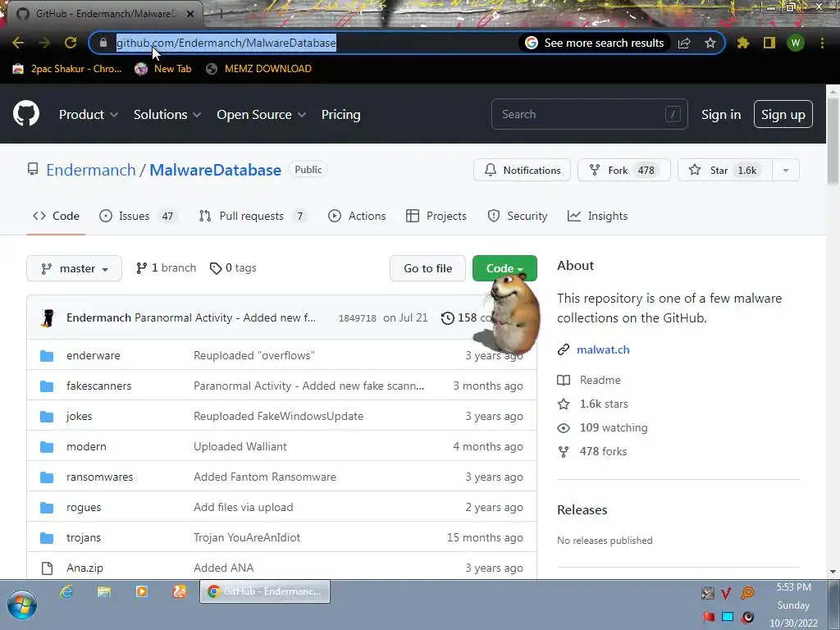840x630 pixels.
Task: Open the MEMZ DOWNLOAD bookmark
Action: coord(258,69)
